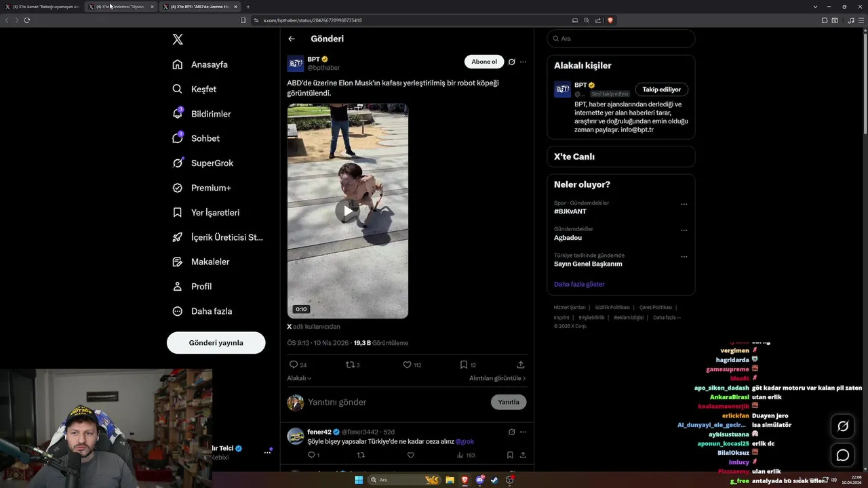Bookmark fener42's comment

(x=510, y=455)
